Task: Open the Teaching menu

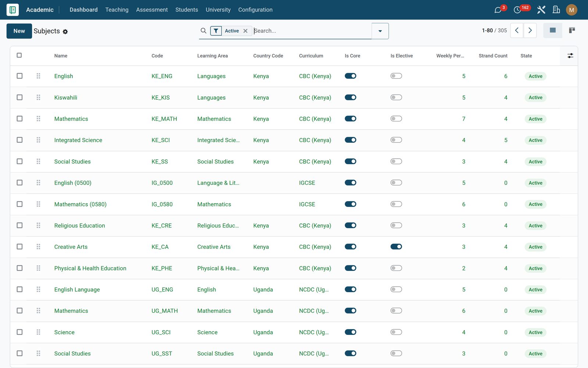Action: 117,10
